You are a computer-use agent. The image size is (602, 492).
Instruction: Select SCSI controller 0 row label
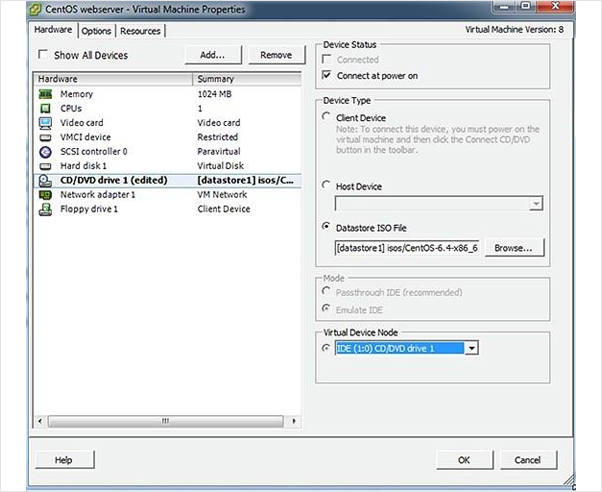94,152
